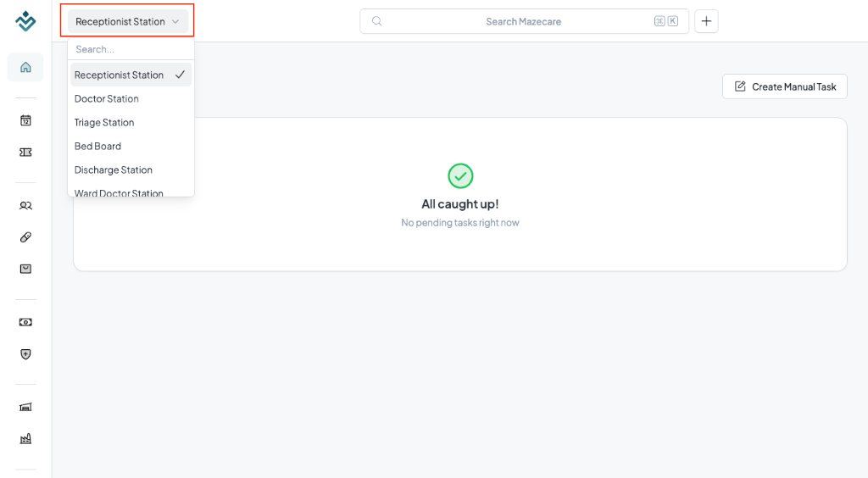Viewport: 868px width, 478px height.
Task: Click the Receptionist Station dropdown button
Action: click(x=128, y=21)
